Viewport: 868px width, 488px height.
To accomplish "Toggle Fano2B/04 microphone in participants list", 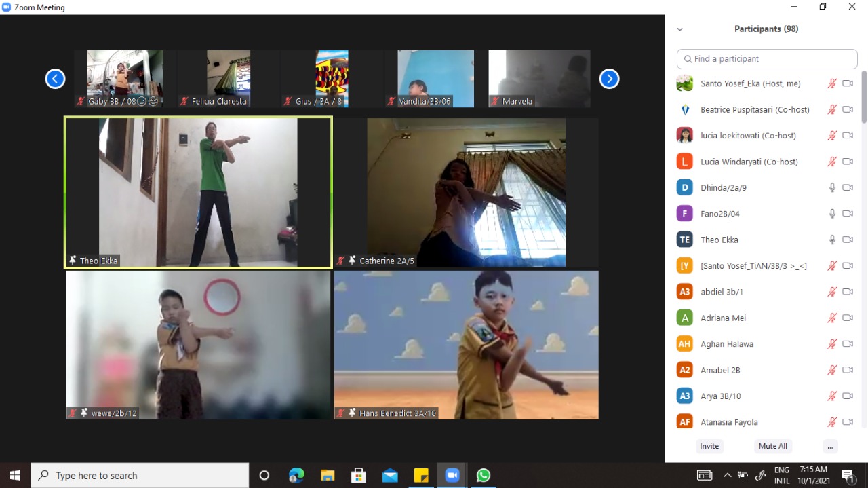I will [x=832, y=214].
